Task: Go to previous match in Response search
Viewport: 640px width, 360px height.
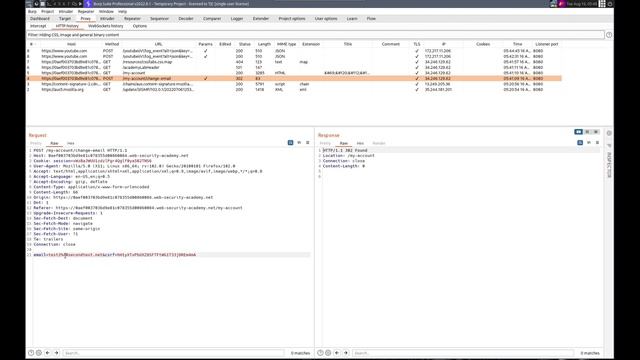Action: 337,353
